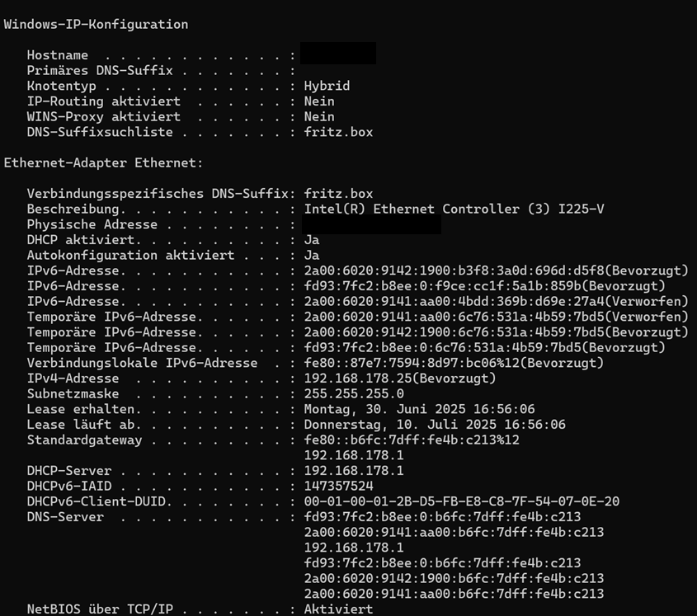Click the DHCPv6-IAID value 147357524

pos(339,487)
